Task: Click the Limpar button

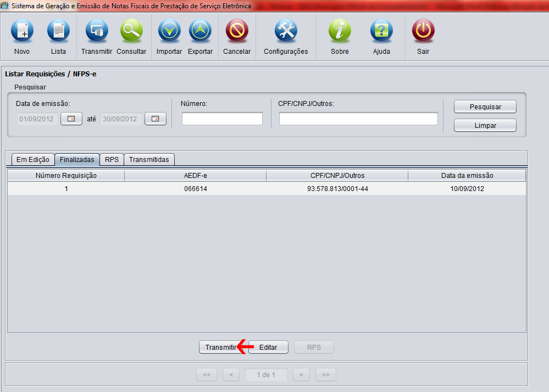Action: [485, 125]
